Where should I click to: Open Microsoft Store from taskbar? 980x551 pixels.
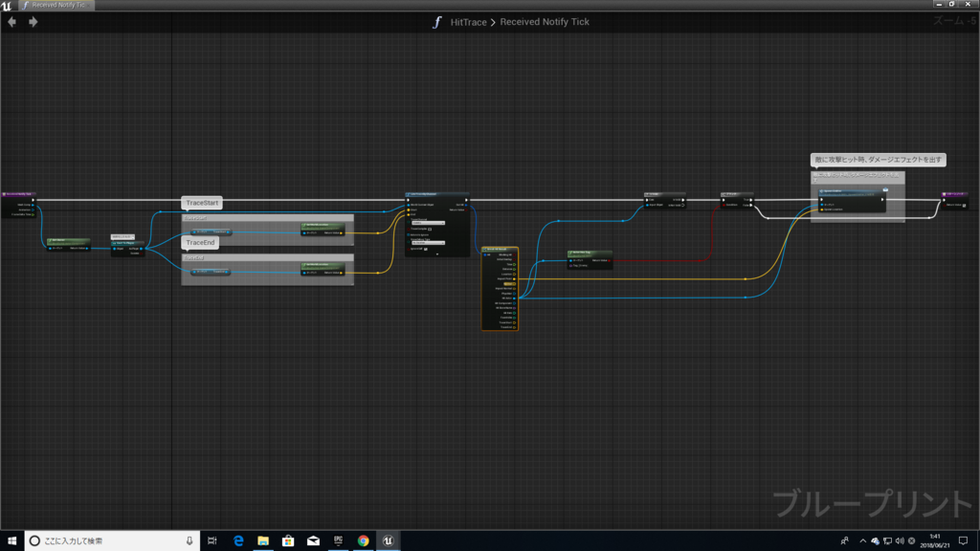[x=288, y=540]
